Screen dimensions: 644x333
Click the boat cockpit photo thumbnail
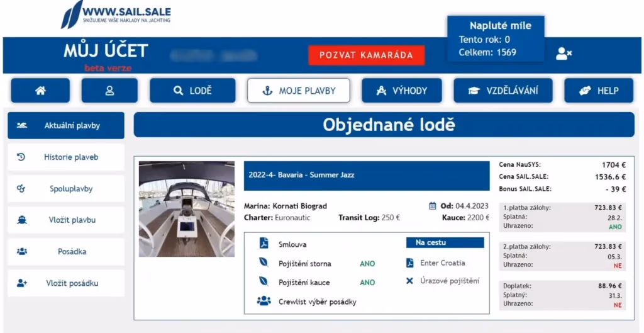(186, 209)
